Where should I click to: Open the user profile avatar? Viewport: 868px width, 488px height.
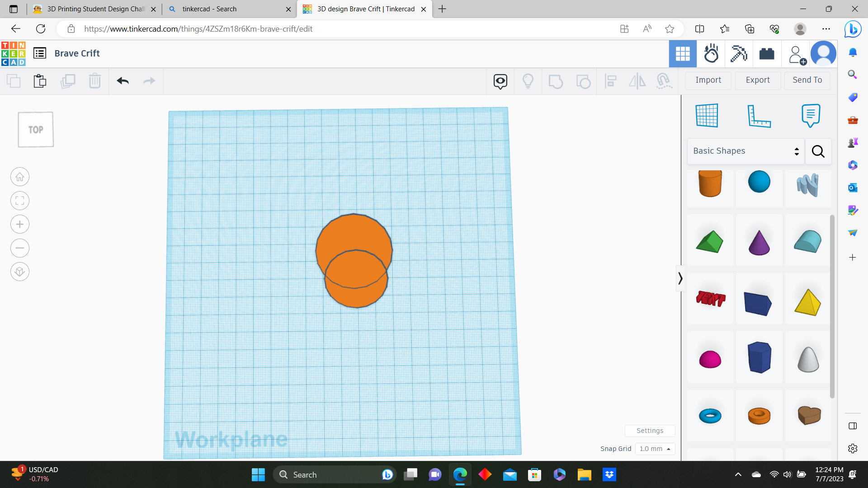824,54
